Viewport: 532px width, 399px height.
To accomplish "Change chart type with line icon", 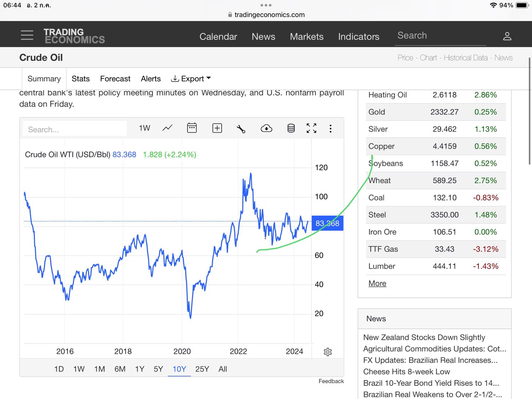I will [x=167, y=128].
